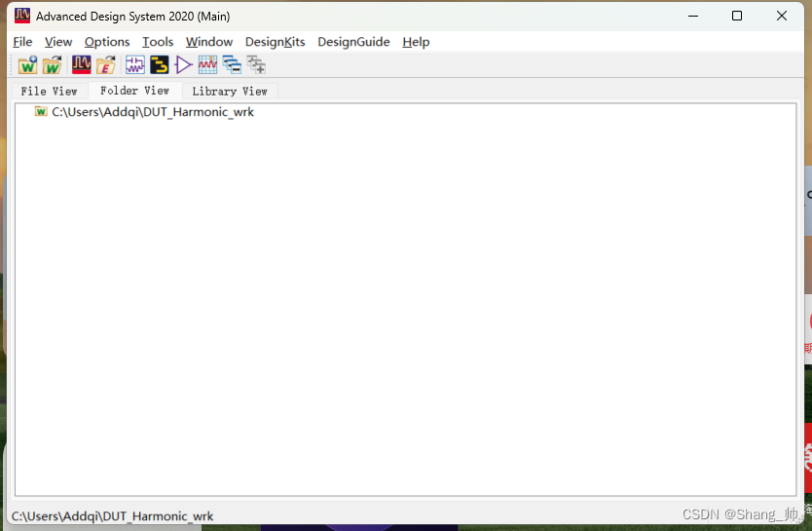Click the status bar workspace path
812x531 pixels.
(x=112, y=516)
